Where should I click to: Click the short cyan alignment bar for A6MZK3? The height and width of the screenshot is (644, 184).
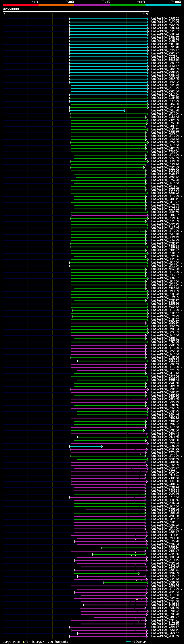pos(86,446)
